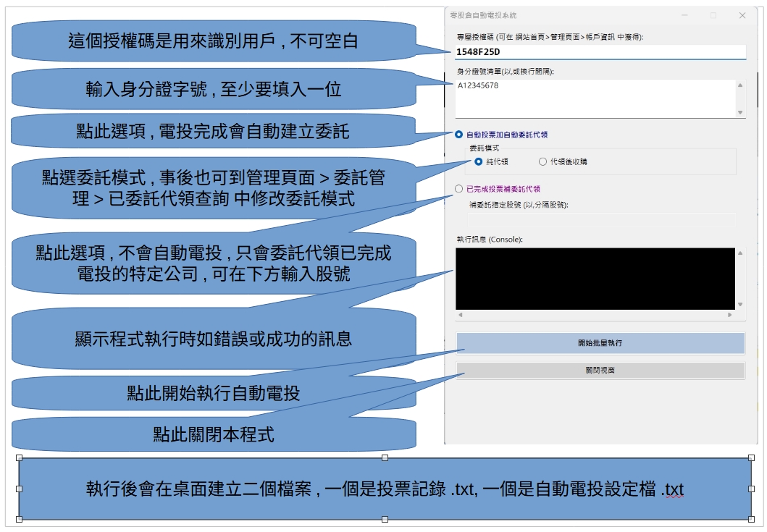Screen dimensions: 767x532
Task: Choose the 代領後收購 delegation mode
Action: coord(542,162)
